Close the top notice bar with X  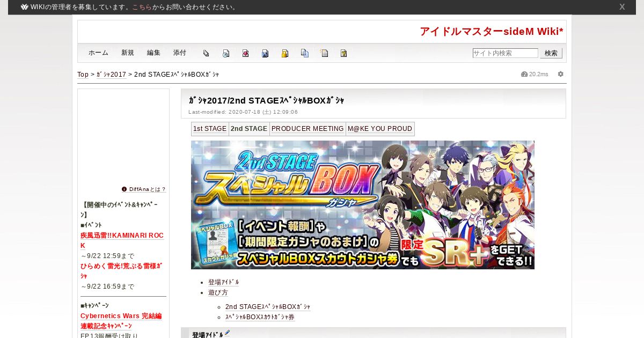(622, 7)
